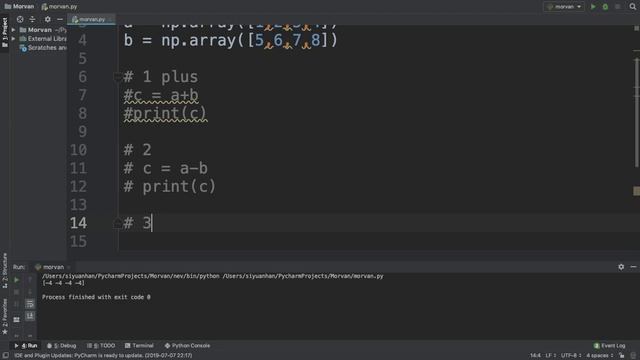Click the python path link in Run output

[131, 276]
